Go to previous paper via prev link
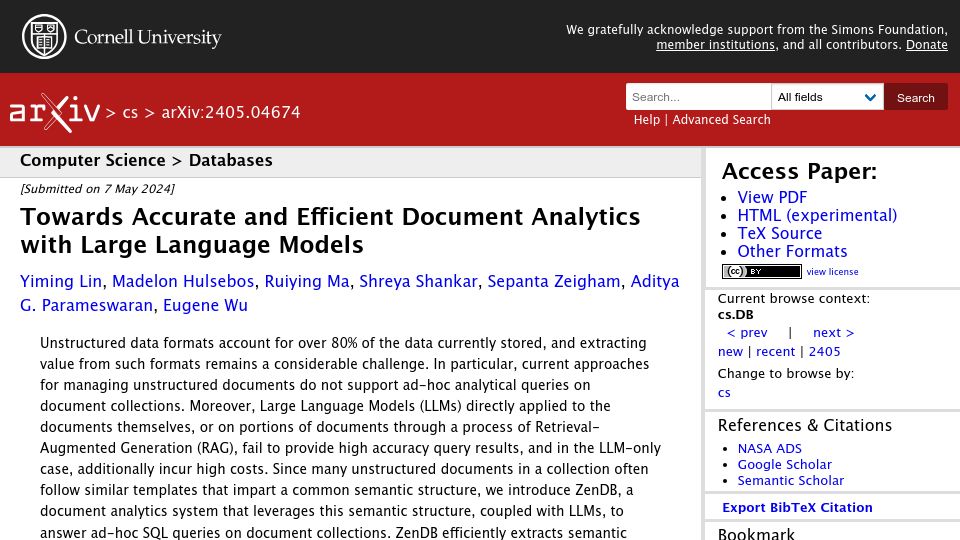The width and height of the screenshot is (960, 540). coord(747,332)
